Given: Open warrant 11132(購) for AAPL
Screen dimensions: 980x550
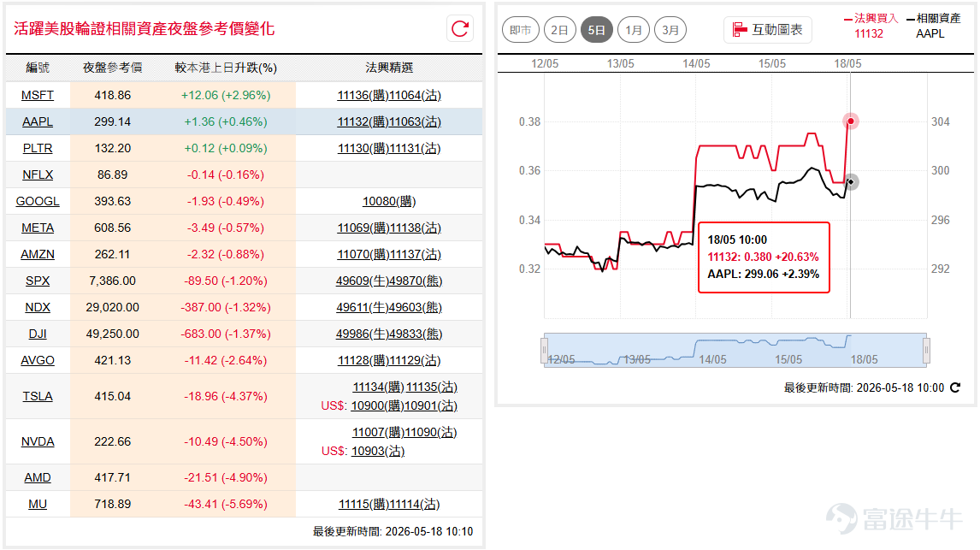Looking at the screenshot, I should [363, 121].
